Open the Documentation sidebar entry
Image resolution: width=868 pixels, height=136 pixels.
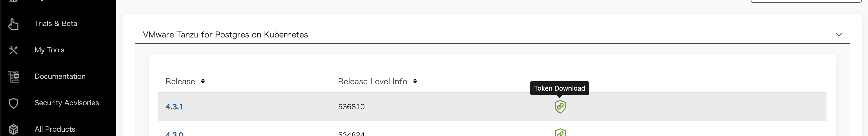pos(60,76)
